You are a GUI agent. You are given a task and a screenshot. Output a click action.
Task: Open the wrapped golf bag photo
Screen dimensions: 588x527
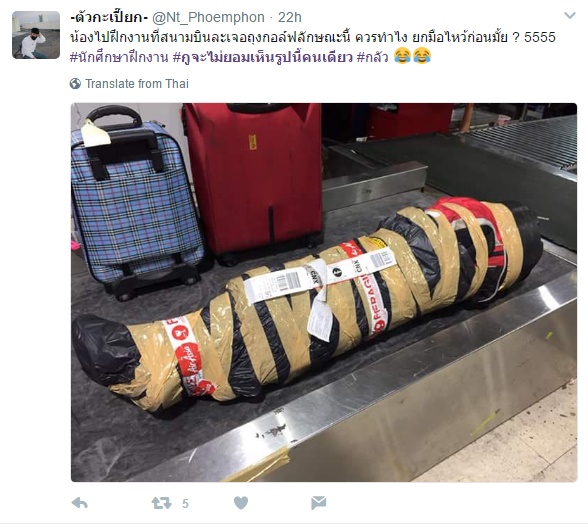coord(324,292)
